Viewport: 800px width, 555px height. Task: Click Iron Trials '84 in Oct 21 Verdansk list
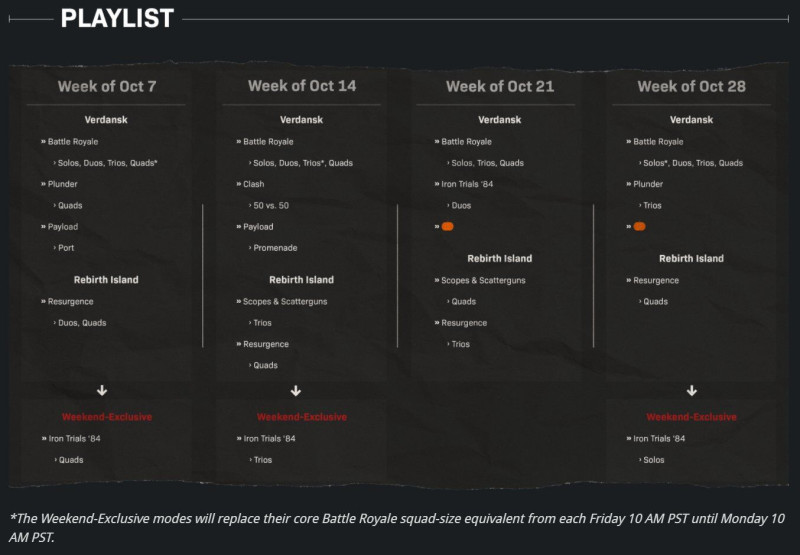pyautogui.click(x=467, y=184)
